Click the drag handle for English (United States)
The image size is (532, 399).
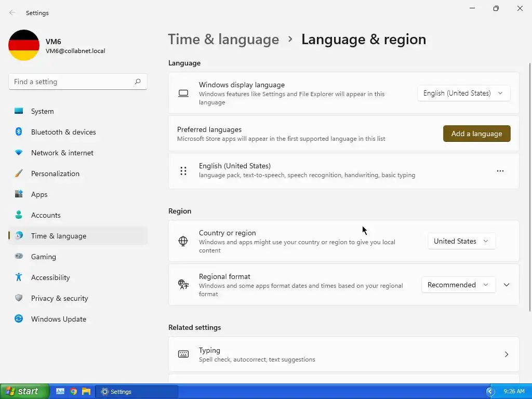(183, 170)
